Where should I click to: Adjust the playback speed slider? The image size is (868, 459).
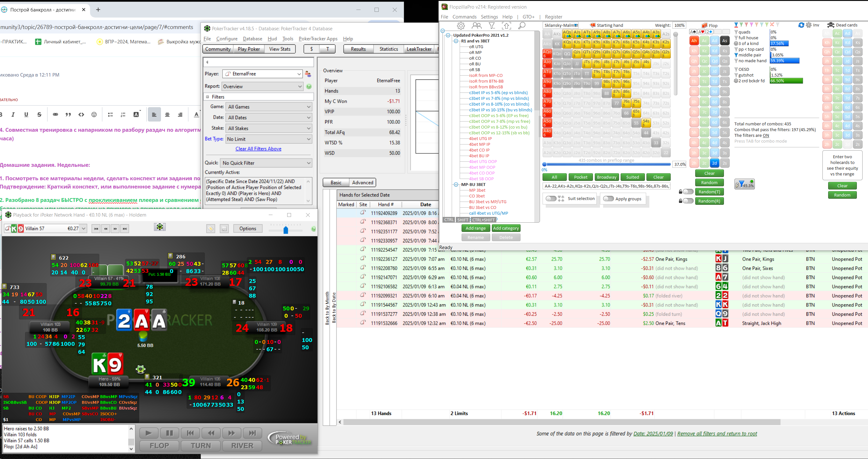point(286,230)
